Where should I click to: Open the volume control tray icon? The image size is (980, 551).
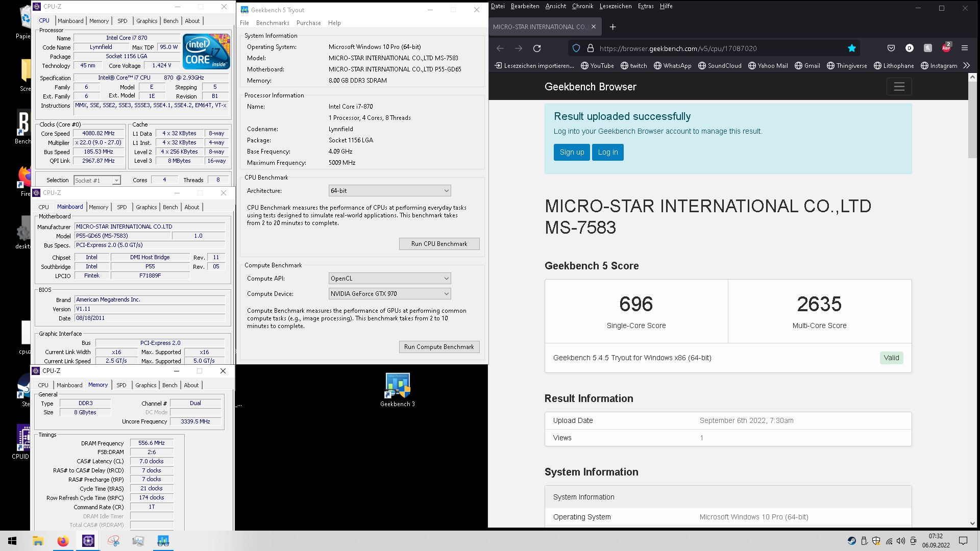pos(901,541)
